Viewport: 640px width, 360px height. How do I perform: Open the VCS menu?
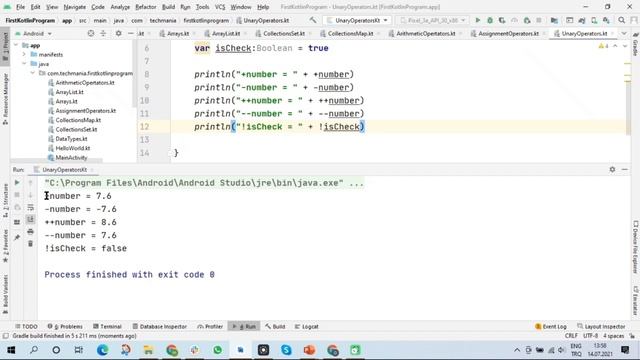point(220,7)
